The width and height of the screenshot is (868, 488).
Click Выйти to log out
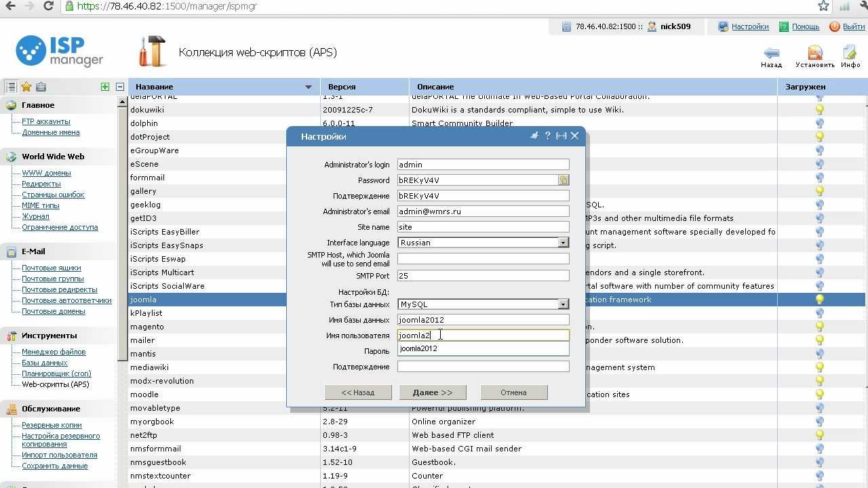tap(854, 26)
